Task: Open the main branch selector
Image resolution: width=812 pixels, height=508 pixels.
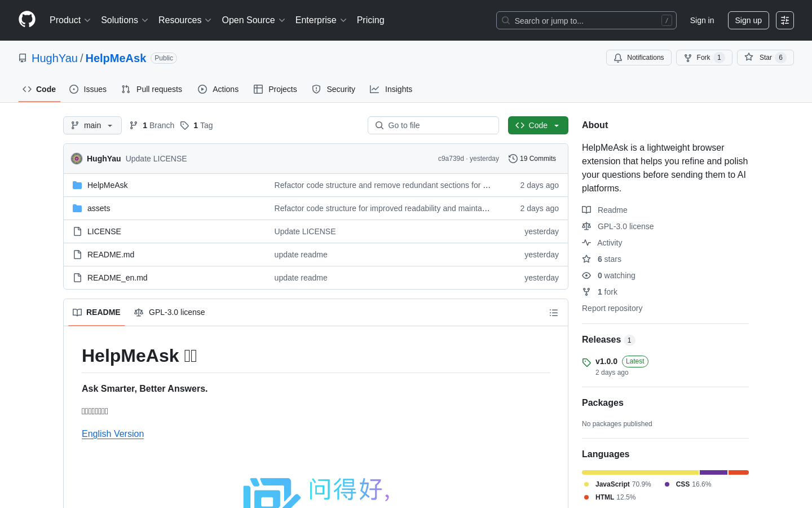Action: click(x=92, y=125)
